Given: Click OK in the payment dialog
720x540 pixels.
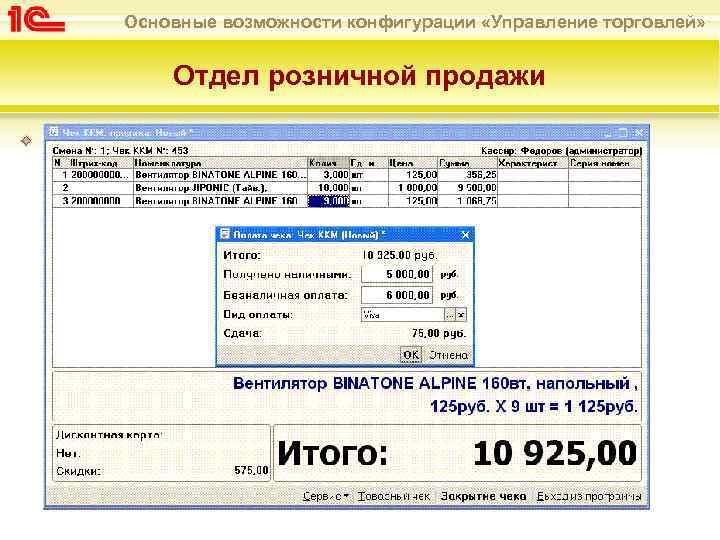Looking at the screenshot, I should [411, 355].
